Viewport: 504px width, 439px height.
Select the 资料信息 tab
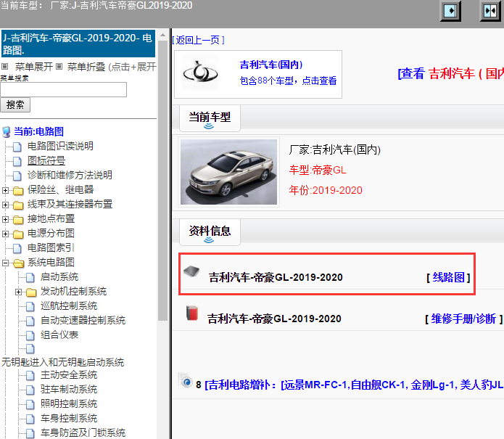tap(210, 232)
